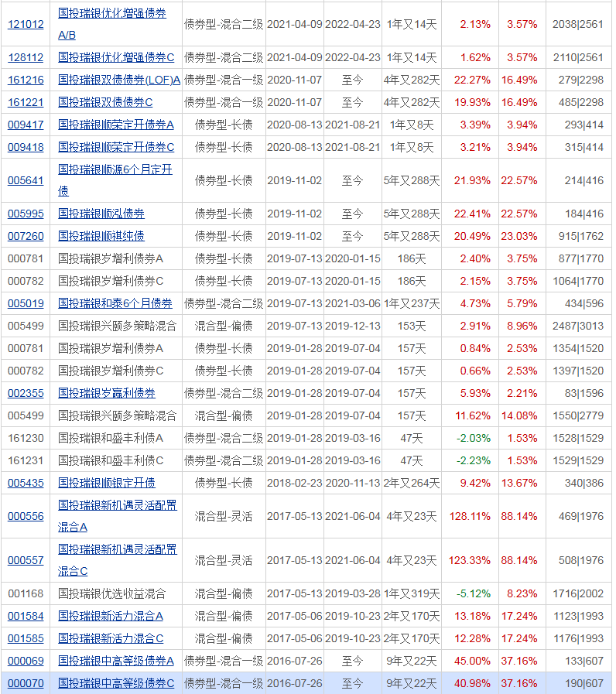Viewport: 616px width, 694px height.
Task: Open the 国投瑞银顺银定开债 fund link
Action: [107, 484]
